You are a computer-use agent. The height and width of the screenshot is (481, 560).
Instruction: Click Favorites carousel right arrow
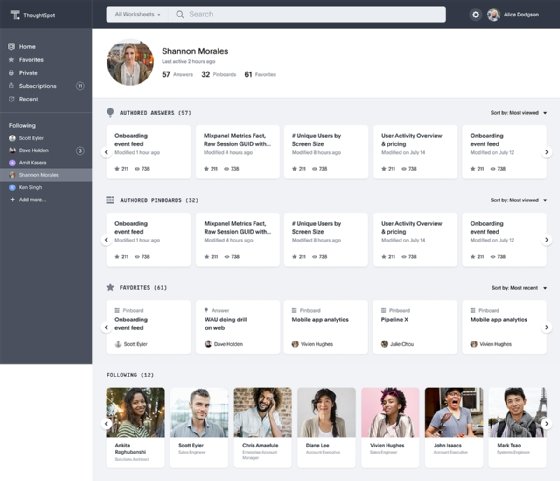547,327
